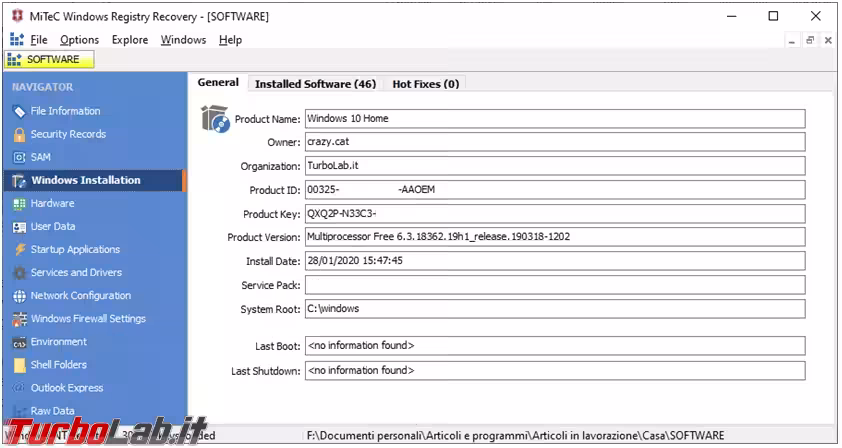Click the Product Name field
Screen dimensions: 842x448
click(555, 119)
